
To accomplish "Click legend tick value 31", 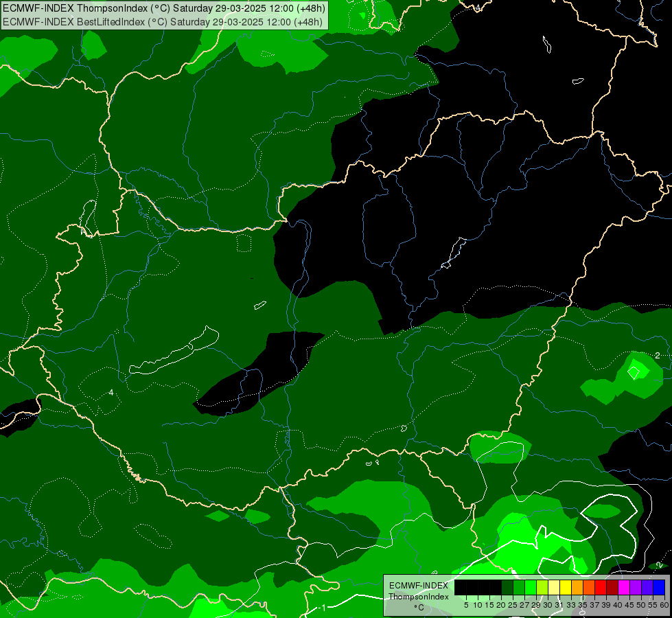I will tap(559, 605).
